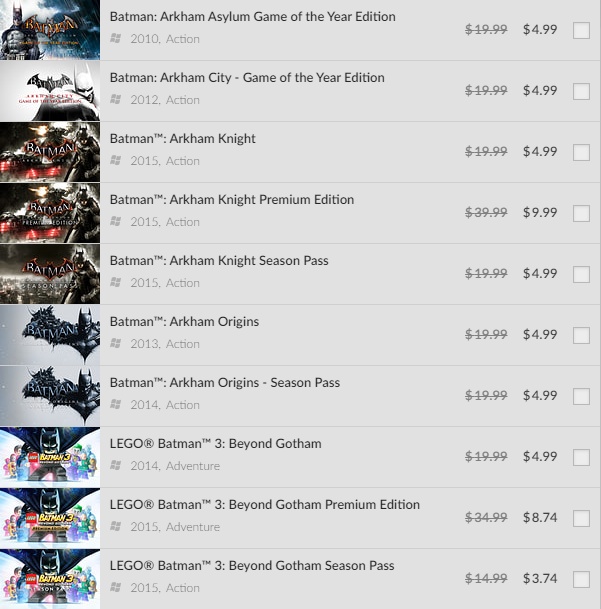
Task: Check the box for Batman: Arkham Asylum GOTY
Action: click(581, 30)
